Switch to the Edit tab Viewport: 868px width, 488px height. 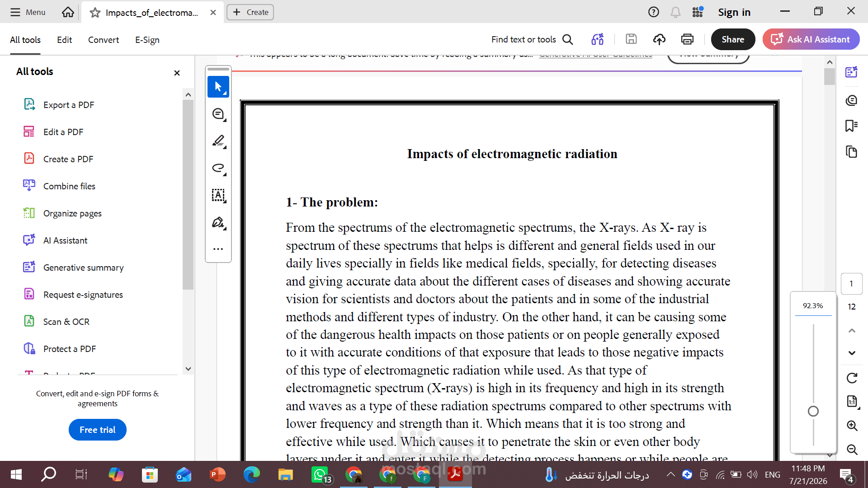65,40
